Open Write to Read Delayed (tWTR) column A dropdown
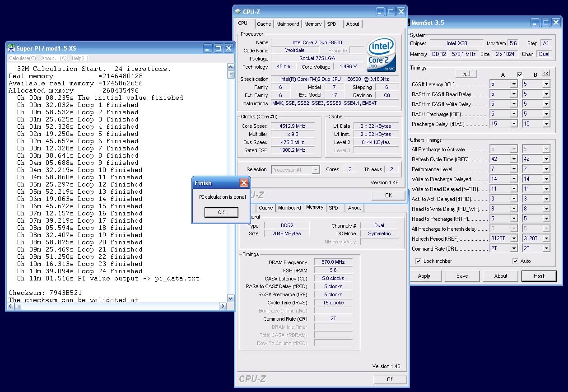The image size is (568, 392). tap(514, 189)
